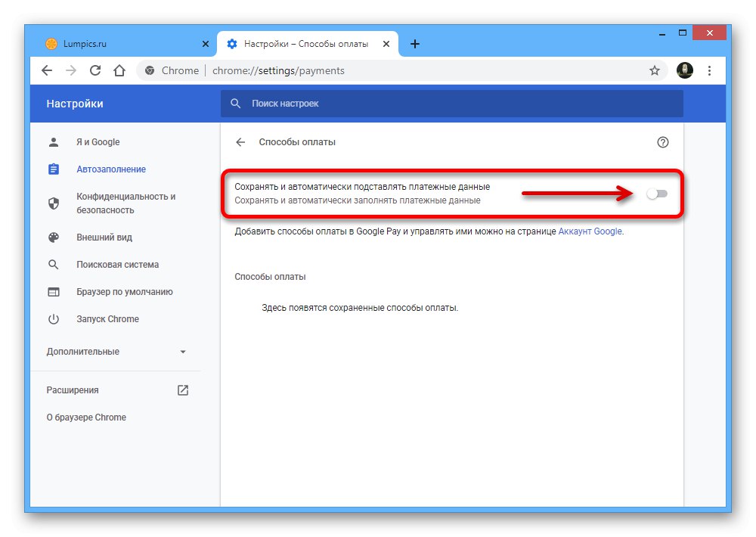756x537 pixels.
Task: Select the Поисковая система magnifier icon
Action: click(x=53, y=265)
